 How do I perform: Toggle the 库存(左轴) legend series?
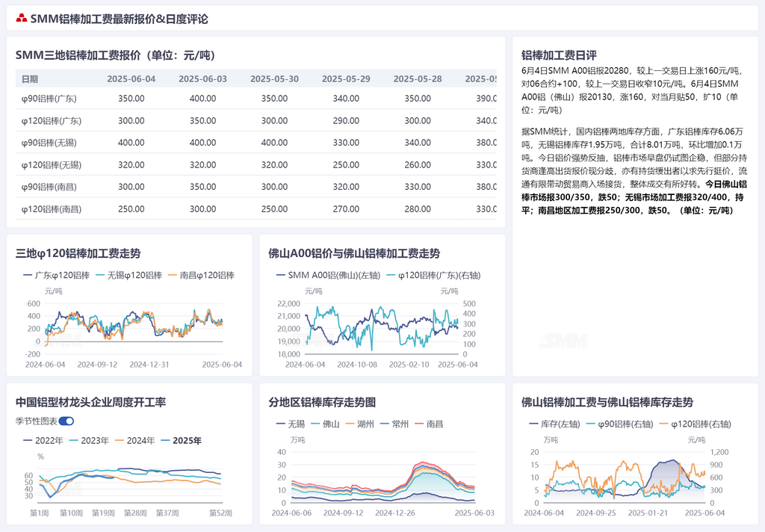pyautogui.click(x=555, y=424)
